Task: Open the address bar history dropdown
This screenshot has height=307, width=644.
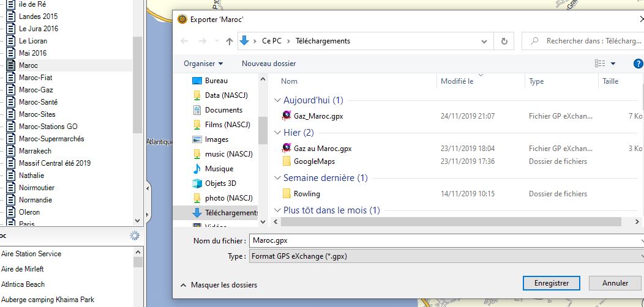Action: coord(484,42)
